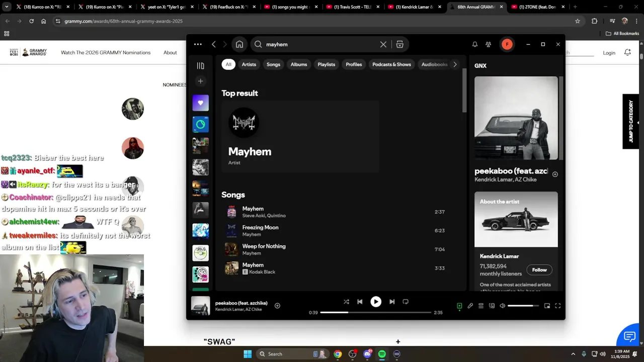The width and height of the screenshot is (644, 362).
Task: Open the Jump To Category panel
Action: pos(630,121)
